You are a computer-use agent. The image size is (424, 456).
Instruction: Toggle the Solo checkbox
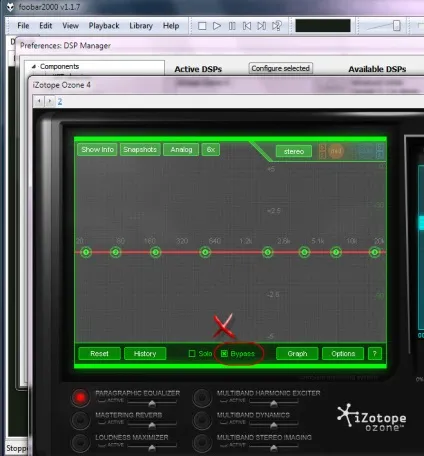pyautogui.click(x=192, y=353)
